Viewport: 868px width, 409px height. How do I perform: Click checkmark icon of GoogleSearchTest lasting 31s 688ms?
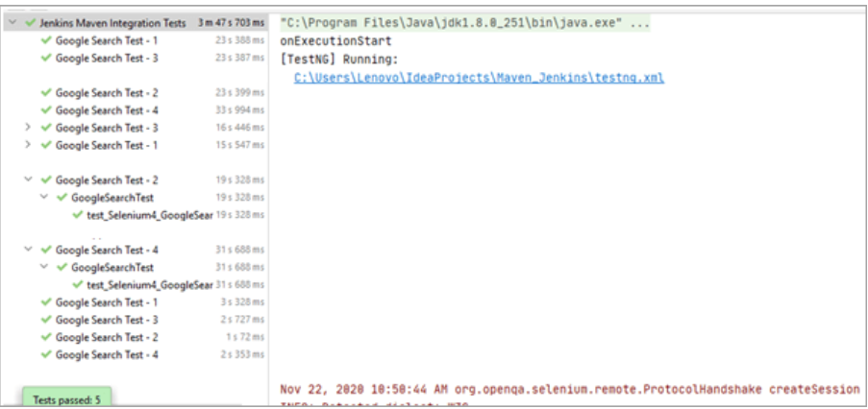pyautogui.click(x=62, y=268)
